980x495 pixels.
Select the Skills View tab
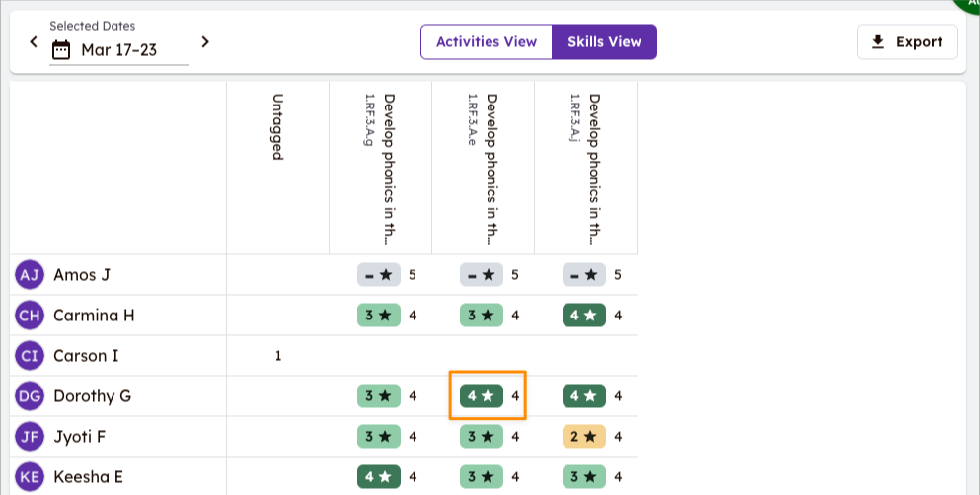point(604,42)
